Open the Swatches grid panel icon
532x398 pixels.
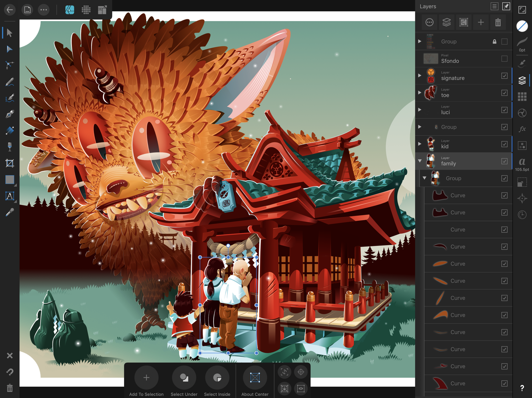pyautogui.click(x=522, y=96)
